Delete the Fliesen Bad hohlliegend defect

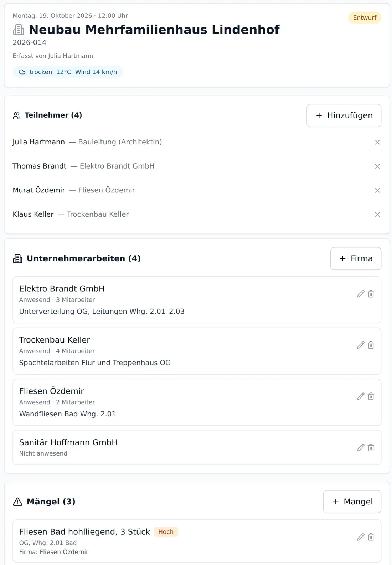click(x=371, y=537)
